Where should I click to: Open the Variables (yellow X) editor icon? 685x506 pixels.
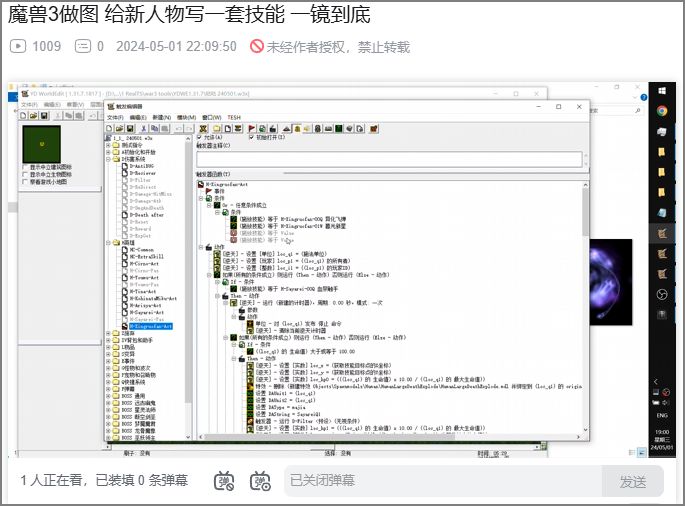coord(203,128)
